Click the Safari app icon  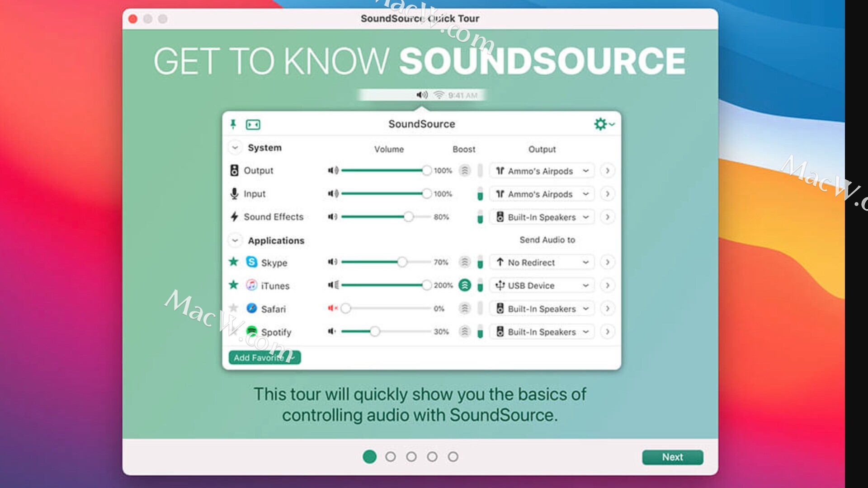tap(252, 308)
